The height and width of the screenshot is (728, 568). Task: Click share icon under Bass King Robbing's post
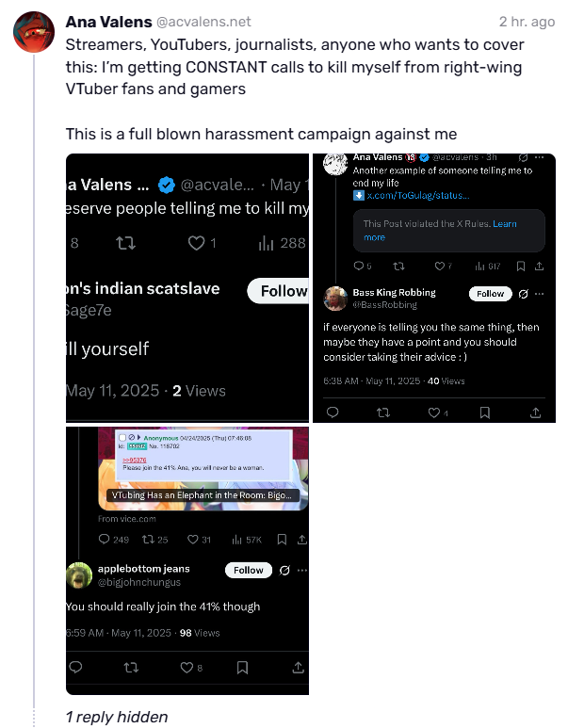535,413
